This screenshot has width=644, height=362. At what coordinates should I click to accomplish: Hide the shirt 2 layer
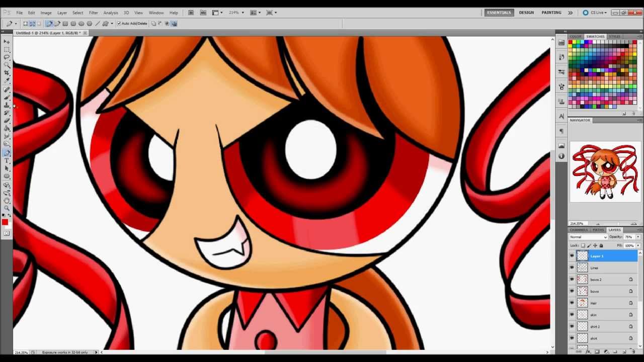point(572,326)
